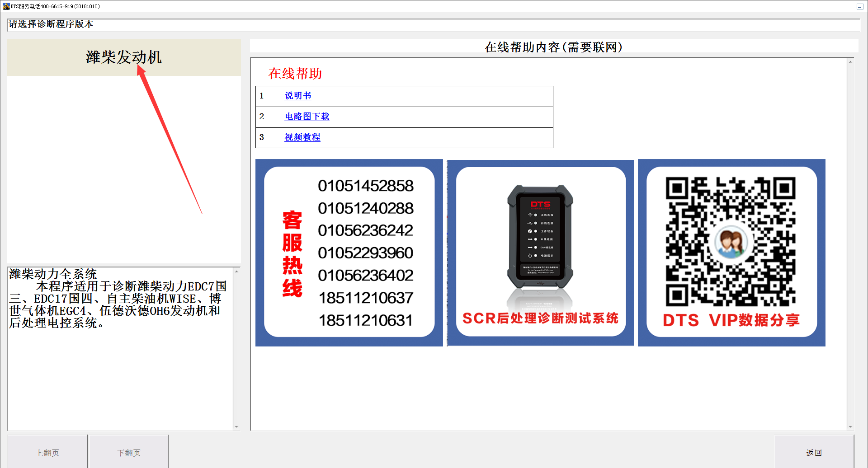Click the online help panel's scroll-up arrow
Image resolution: width=868 pixels, height=468 pixels.
(x=850, y=62)
